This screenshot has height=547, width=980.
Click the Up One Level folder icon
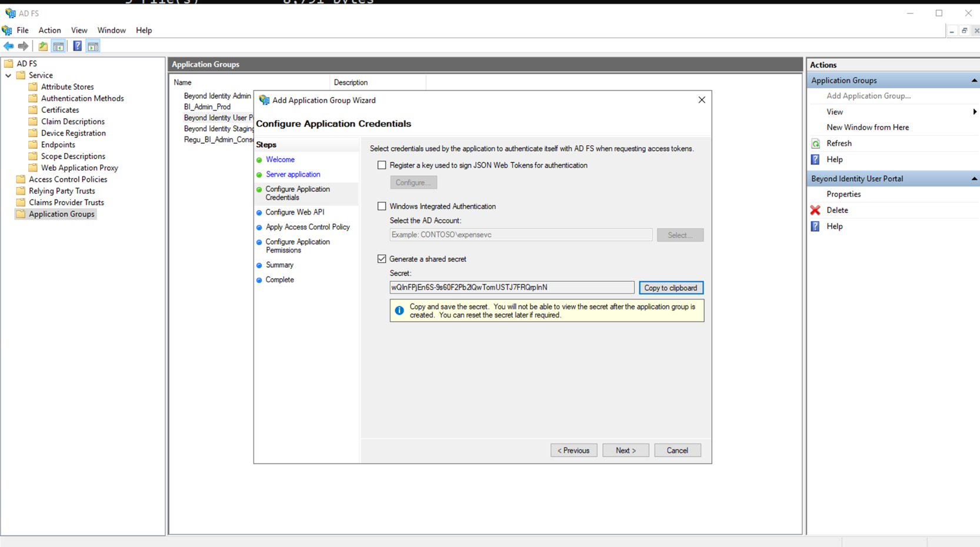[43, 46]
